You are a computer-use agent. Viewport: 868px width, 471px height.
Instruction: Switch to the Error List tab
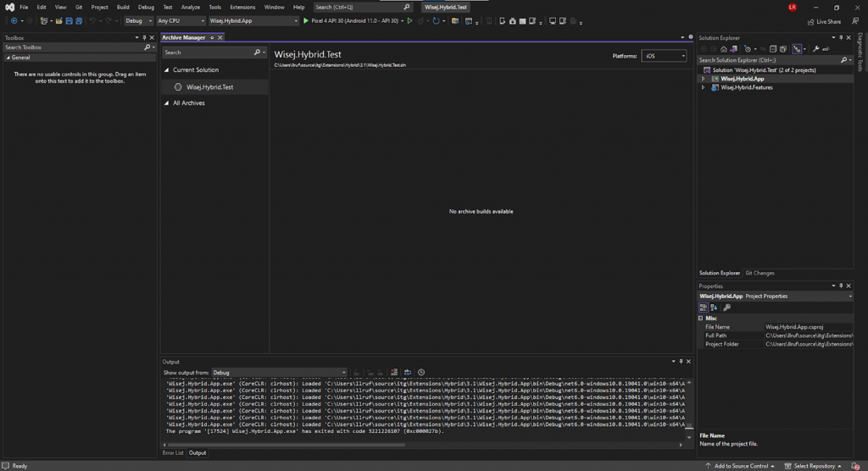(173, 452)
